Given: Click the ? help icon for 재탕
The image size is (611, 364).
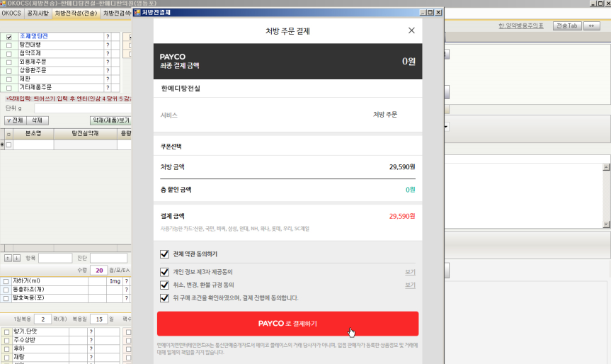Looking at the screenshot, I should pos(91,357).
